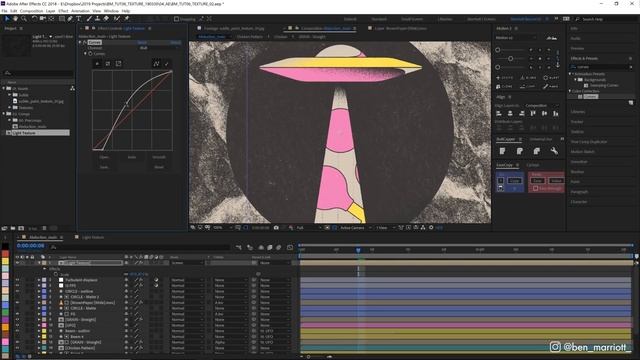This screenshot has width=640, height=360.
Task: Select the Rotation tool
Action: 34,19
